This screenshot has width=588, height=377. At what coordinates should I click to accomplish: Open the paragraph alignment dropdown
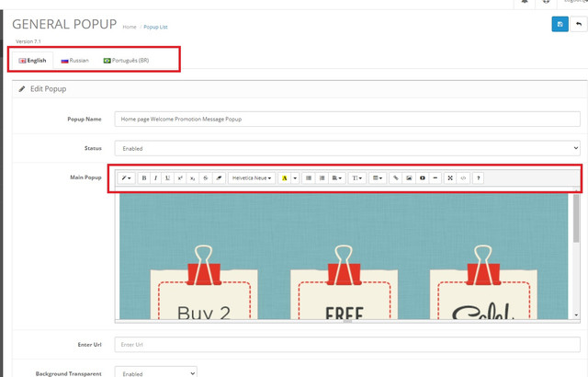pos(337,178)
